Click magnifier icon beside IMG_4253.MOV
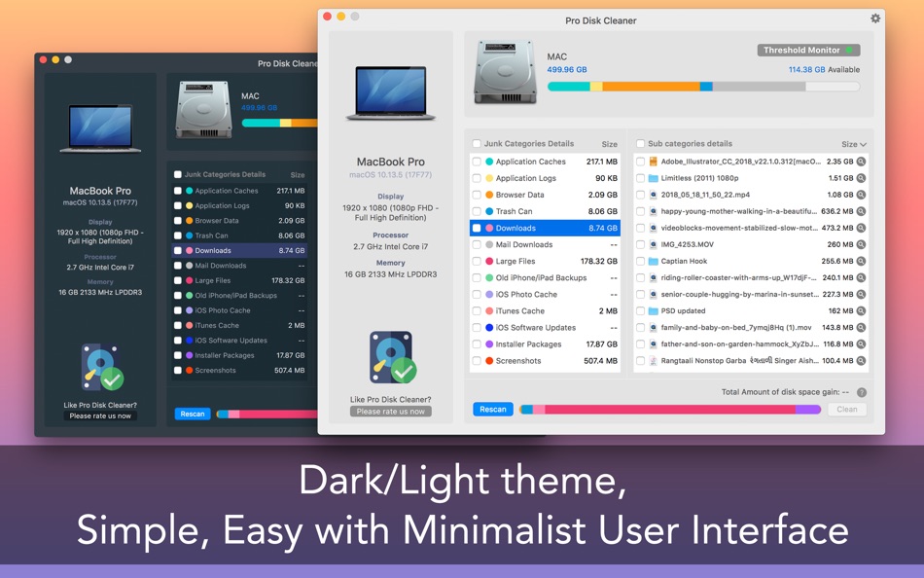Viewport: 924px width, 578px height. (861, 244)
